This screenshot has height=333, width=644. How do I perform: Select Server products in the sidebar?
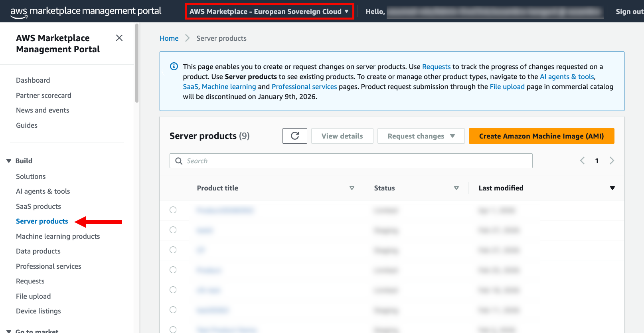42,221
